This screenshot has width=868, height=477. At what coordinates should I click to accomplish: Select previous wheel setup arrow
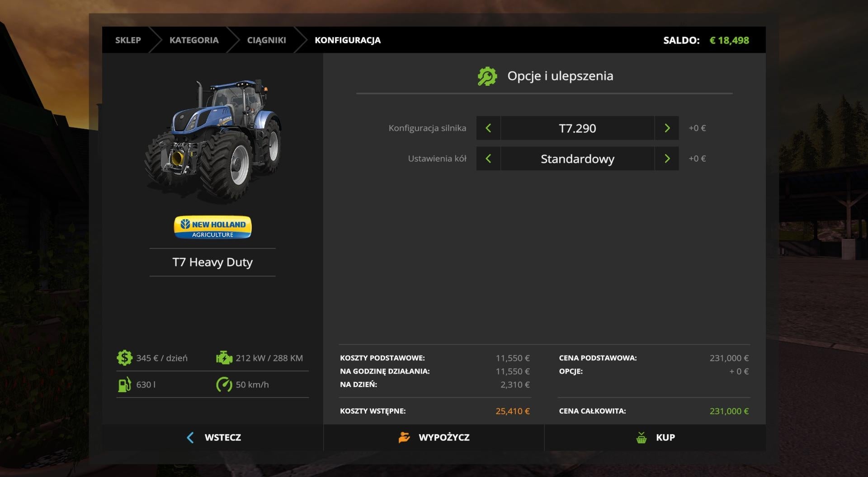(x=488, y=159)
